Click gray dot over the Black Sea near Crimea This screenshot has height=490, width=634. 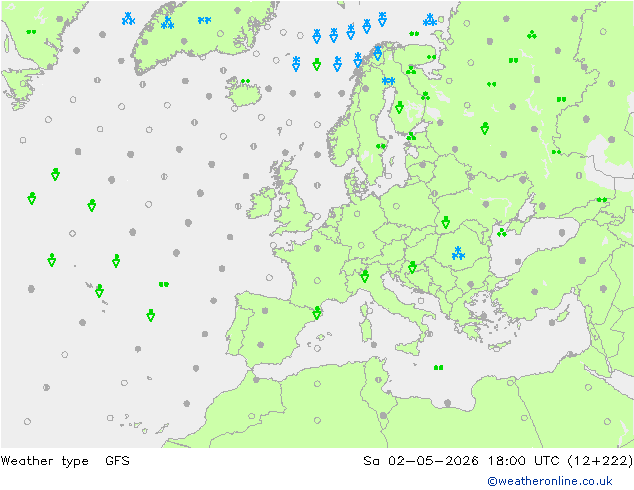562,232
